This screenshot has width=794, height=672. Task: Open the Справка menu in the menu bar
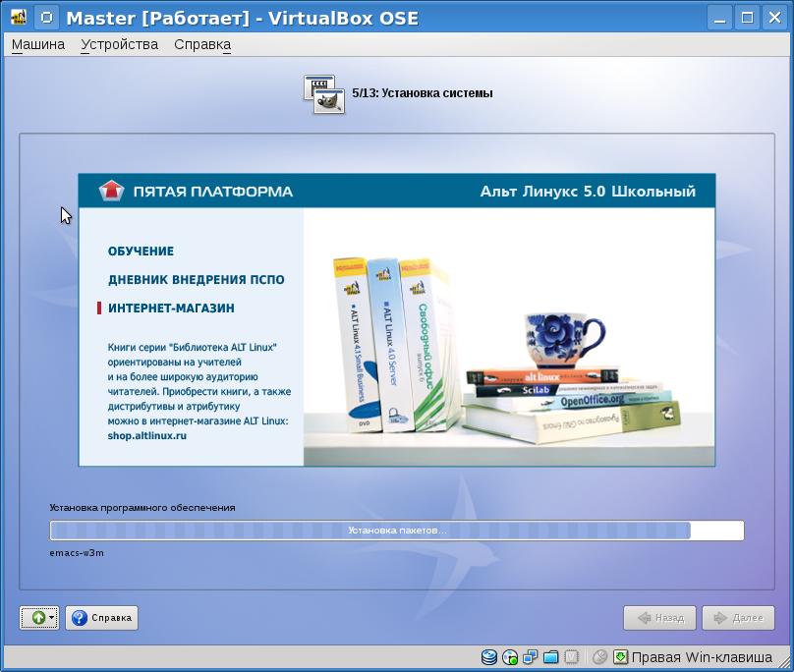pyautogui.click(x=202, y=44)
